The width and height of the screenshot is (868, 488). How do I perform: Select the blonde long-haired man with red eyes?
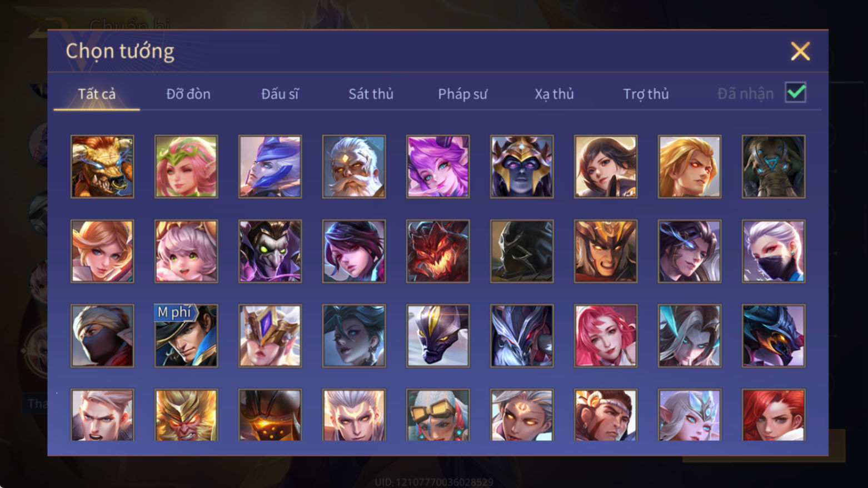690,167
